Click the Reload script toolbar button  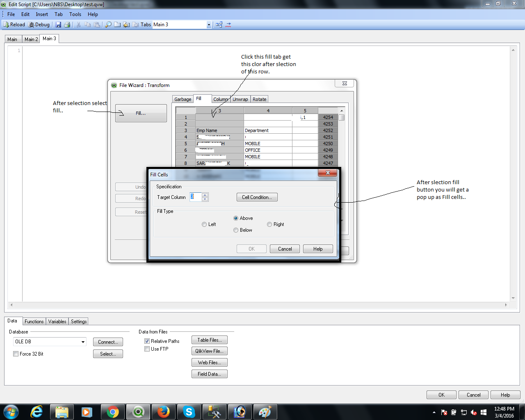[x=14, y=25]
